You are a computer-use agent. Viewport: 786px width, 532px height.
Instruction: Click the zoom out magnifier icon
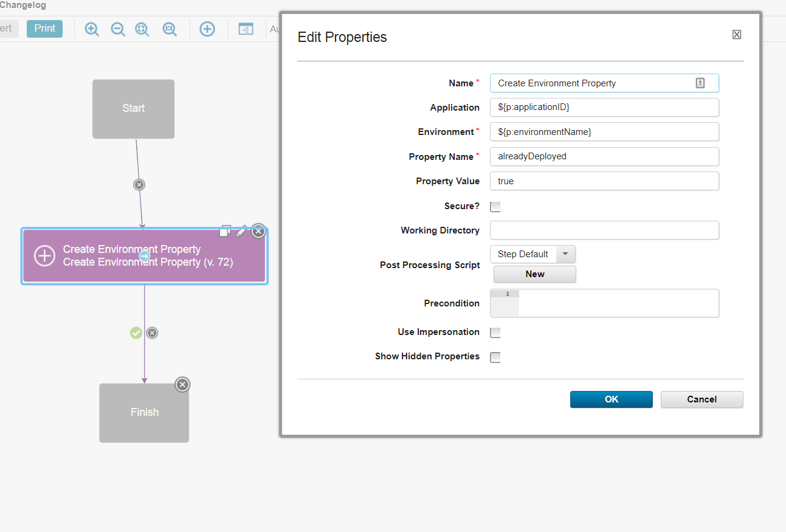tap(118, 29)
